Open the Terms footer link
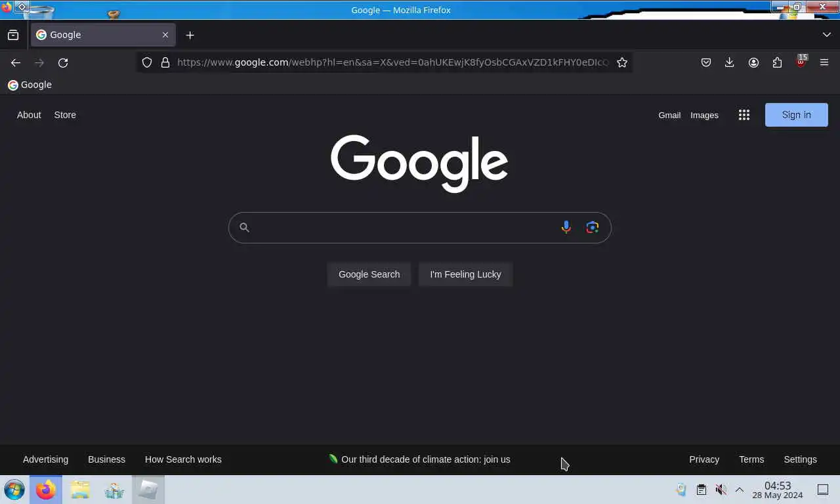Screen dimensions: 840x504 751,459
